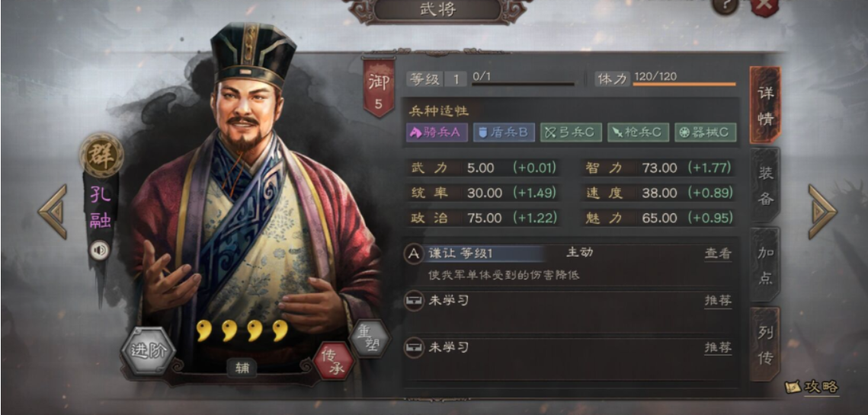This screenshot has width=868, height=415.
Task: Open the 攻略 strategy guide link
Action: pos(812,387)
